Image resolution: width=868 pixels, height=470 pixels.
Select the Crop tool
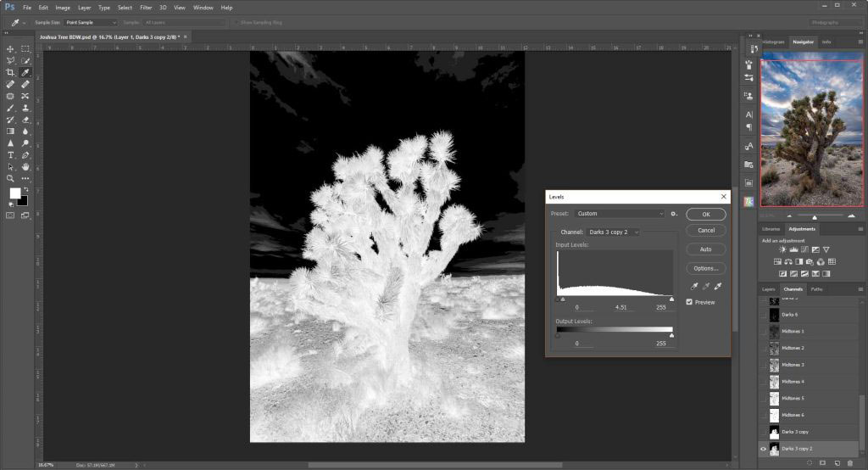click(x=10, y=73)
